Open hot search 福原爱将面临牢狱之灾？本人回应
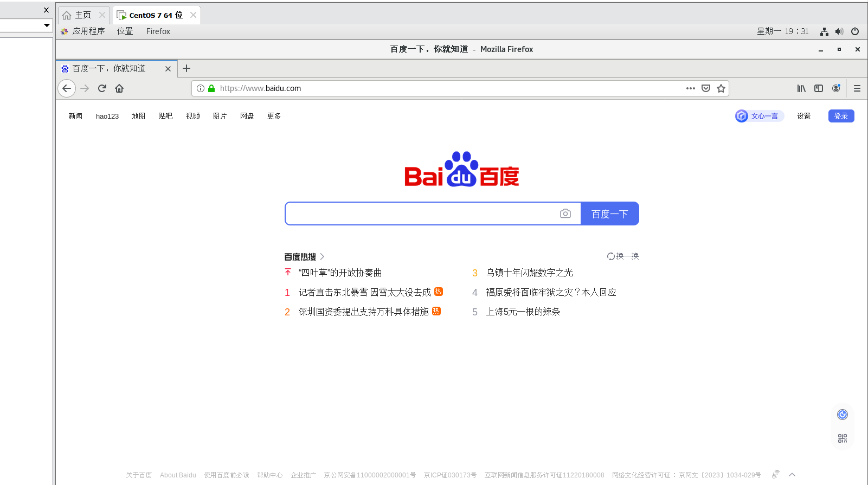Screen dimensions: 868x485 click(x=551, y=292)
